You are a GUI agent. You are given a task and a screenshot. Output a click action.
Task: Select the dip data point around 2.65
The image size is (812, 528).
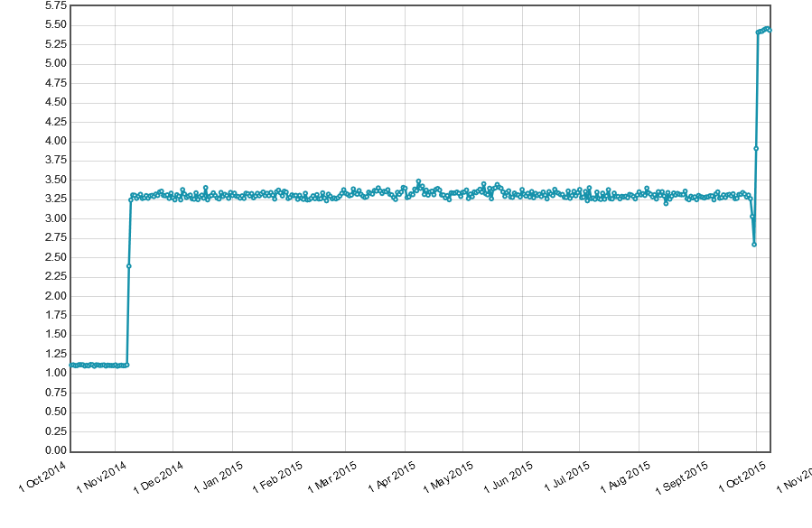point(754,244)
